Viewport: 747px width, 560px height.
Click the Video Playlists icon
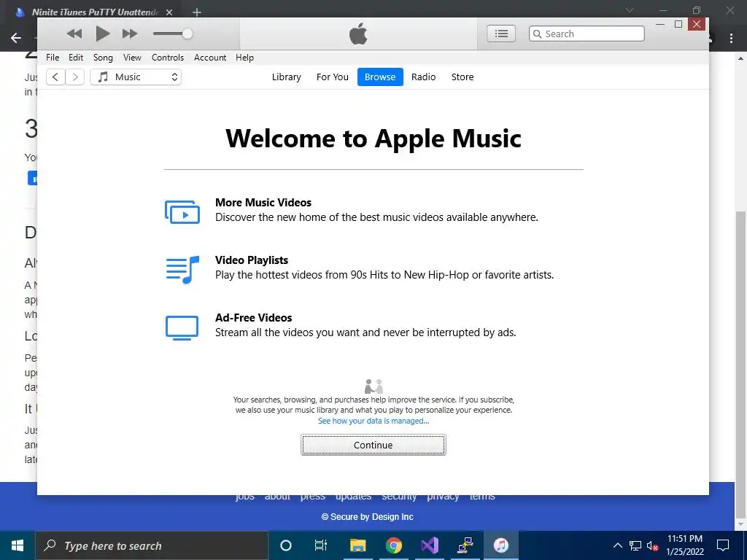(x=182, y=270)
